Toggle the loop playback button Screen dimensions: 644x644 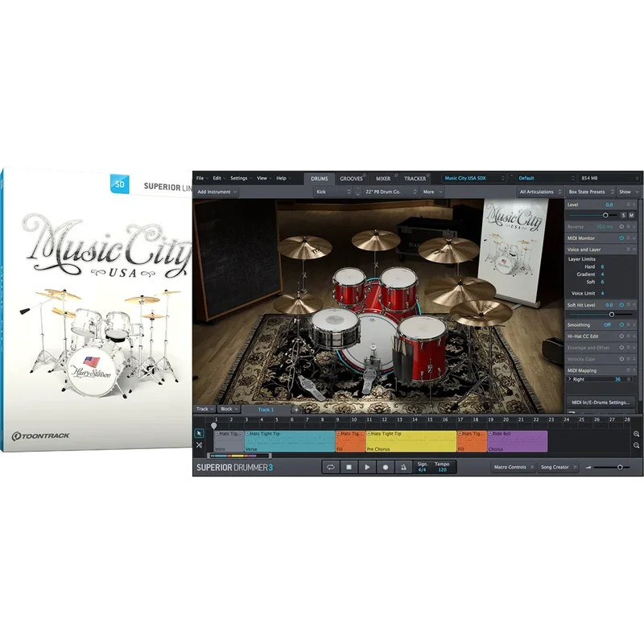[331, 467]
